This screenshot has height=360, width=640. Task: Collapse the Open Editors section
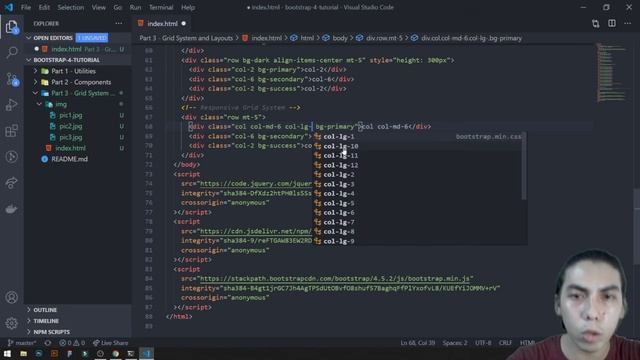(x=53, y=38)
